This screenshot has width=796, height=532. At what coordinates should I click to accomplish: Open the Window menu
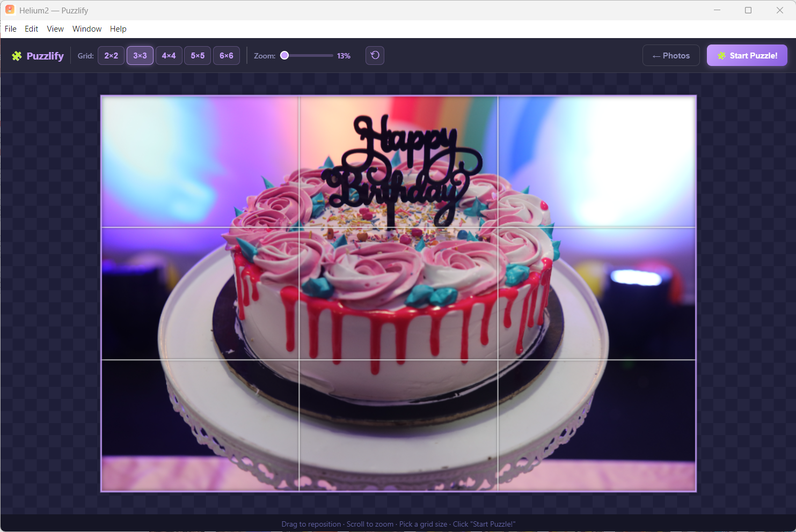coord(87,29)
